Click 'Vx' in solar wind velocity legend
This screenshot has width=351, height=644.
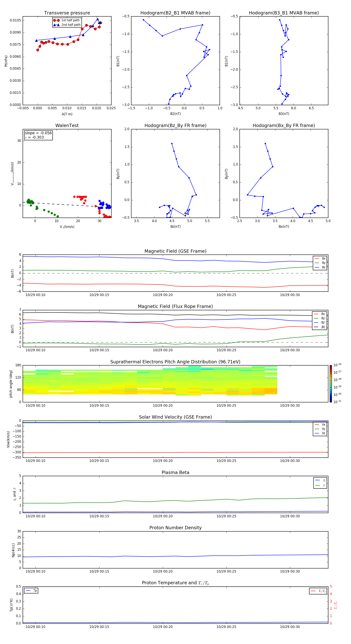324,424
